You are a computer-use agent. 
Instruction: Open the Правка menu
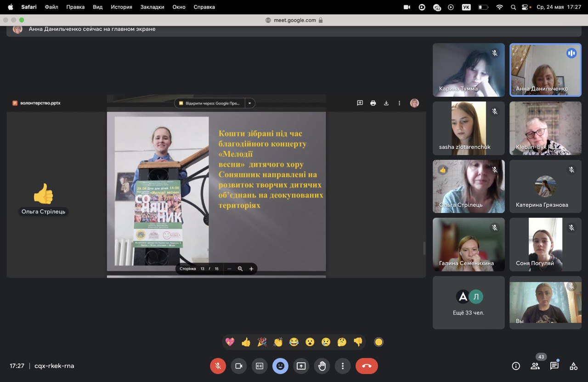click(75, 7)
